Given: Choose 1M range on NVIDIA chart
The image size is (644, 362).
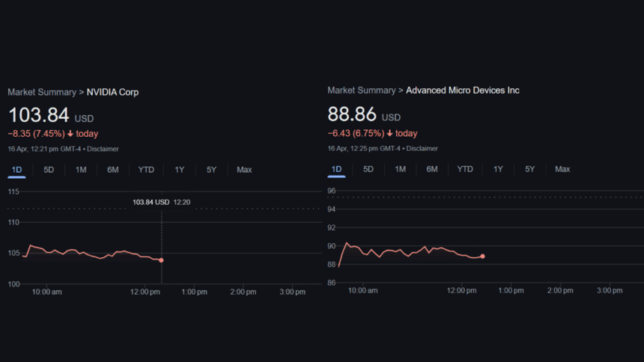Looking at the screenshot, I should (x=81, y=170).
